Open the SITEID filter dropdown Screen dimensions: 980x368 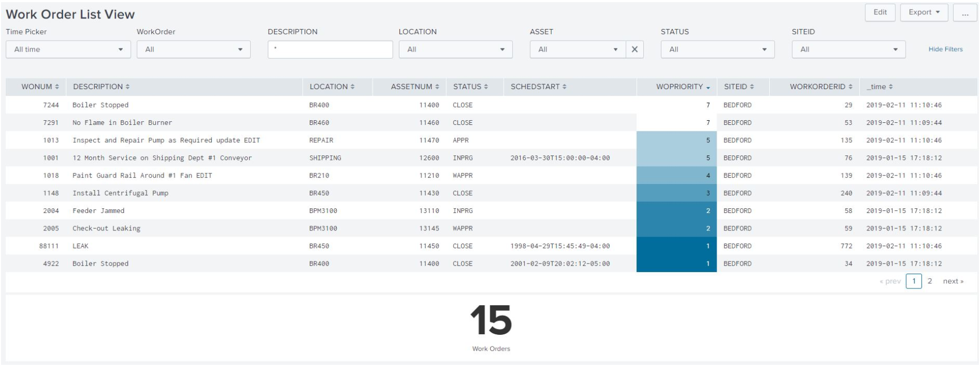[x=848, y=49]
